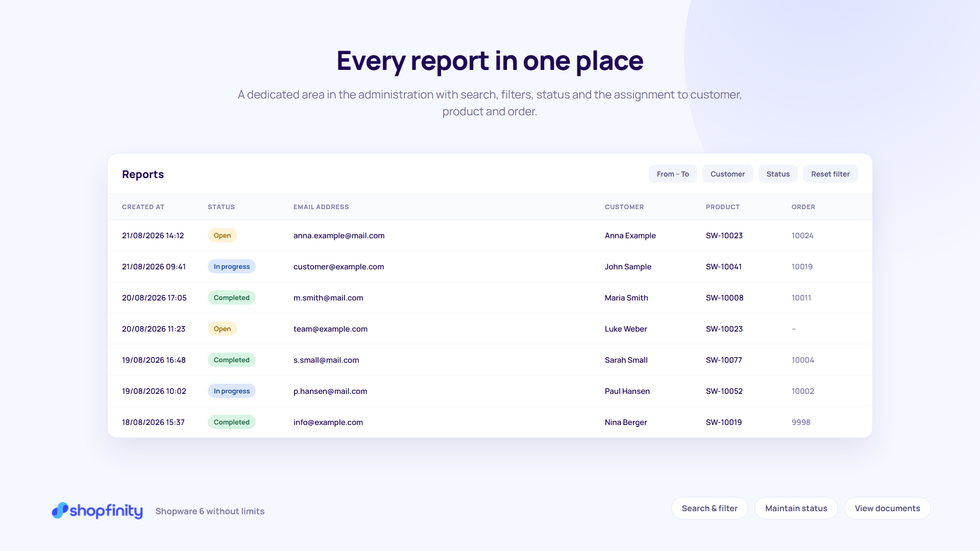Click Completed badge for Nina Berger
The width and height of the screenshot is (980, 551).
(x=232, y=422)
